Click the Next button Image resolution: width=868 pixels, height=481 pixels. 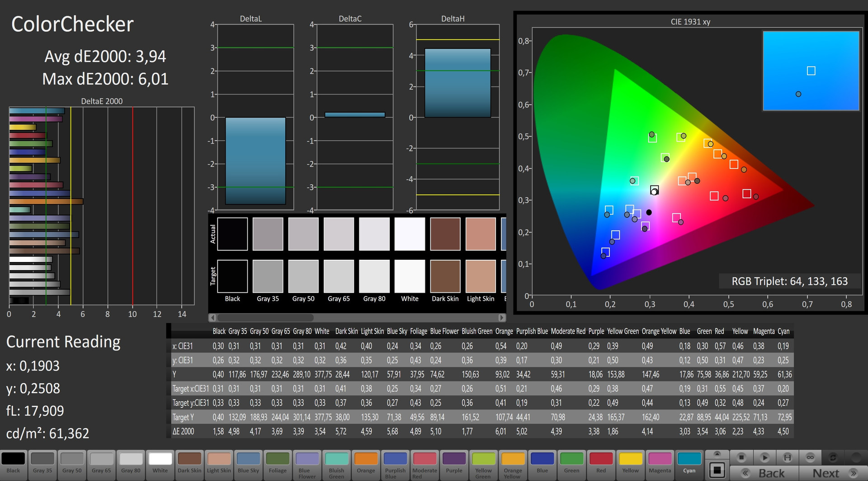tap(833, 473)
